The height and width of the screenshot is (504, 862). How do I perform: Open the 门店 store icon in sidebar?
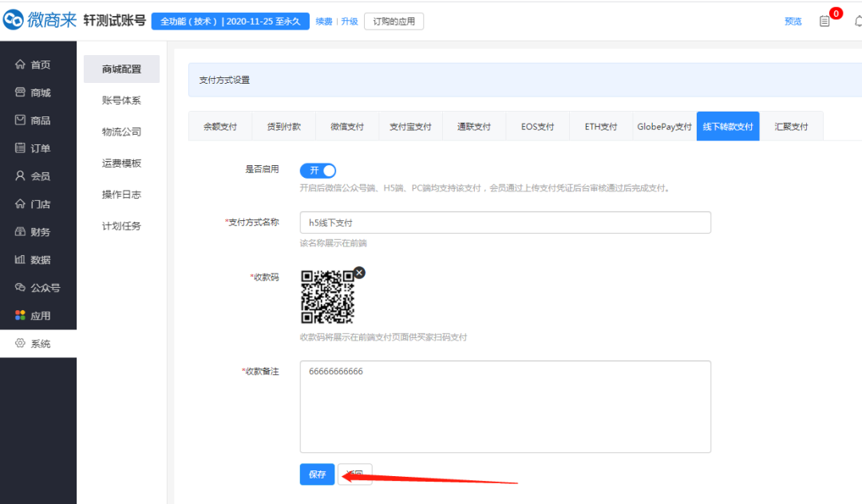pyautogui.click(x=20, y=203)
